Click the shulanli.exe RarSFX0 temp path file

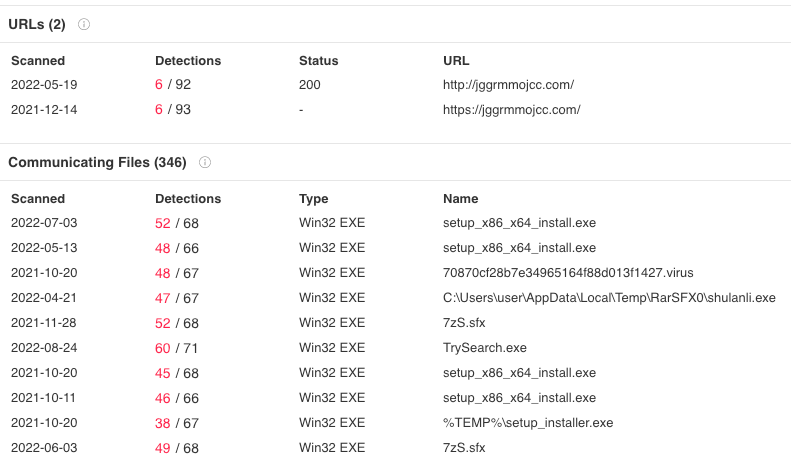[609, 298]
